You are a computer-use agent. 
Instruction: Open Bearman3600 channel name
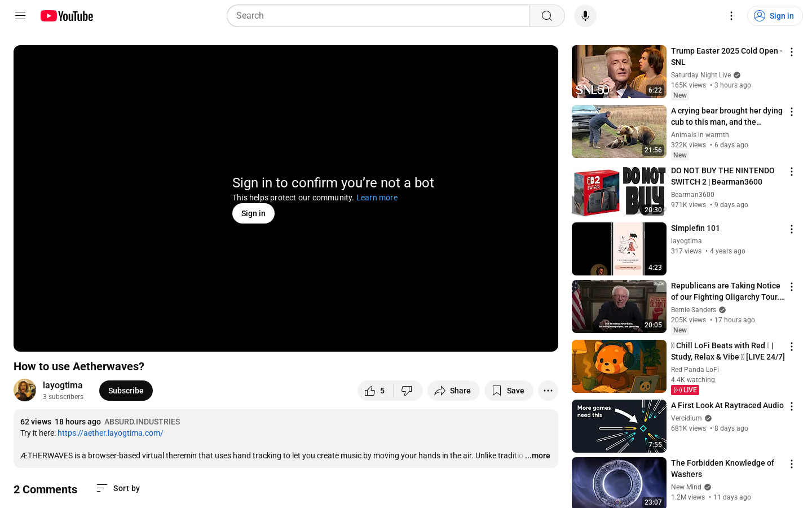coord(692,195)
